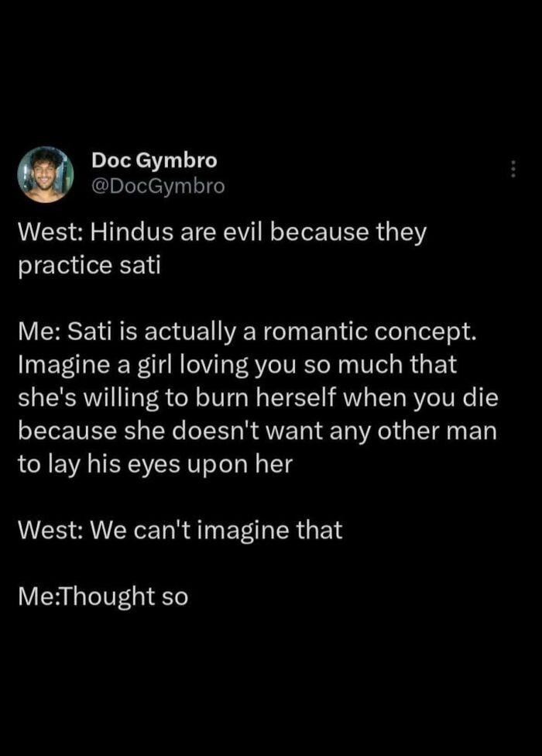Open the @DocGymbro handle link

(x=158, y=186)
